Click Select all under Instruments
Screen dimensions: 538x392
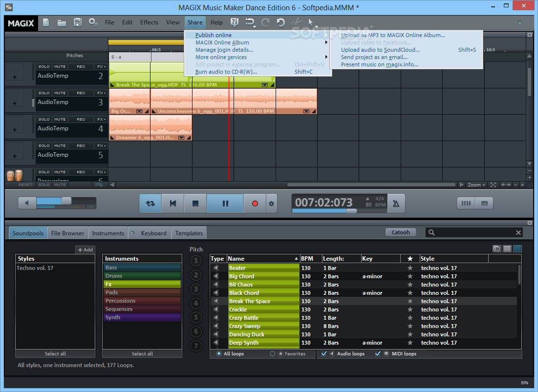click(x=142, y=353)
